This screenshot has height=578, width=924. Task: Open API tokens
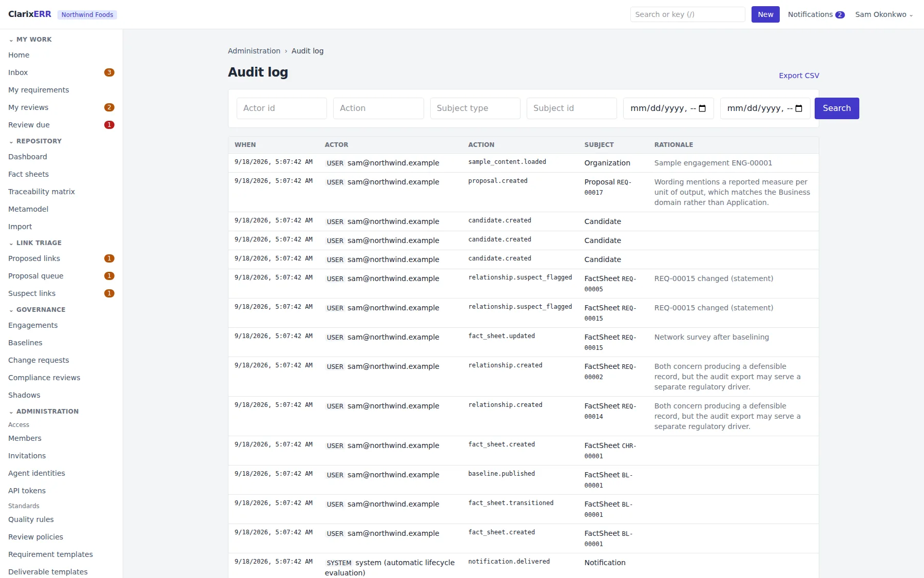(61, 491)
